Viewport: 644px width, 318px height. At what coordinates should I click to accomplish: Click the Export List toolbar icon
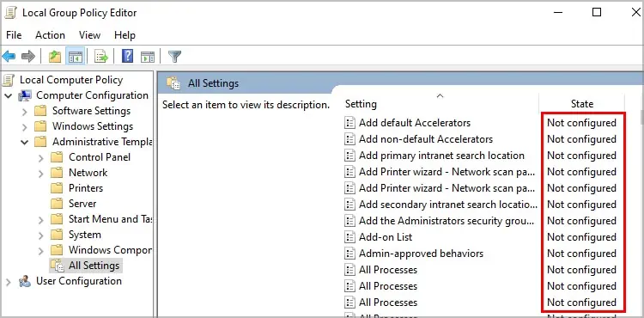[100, 56]
